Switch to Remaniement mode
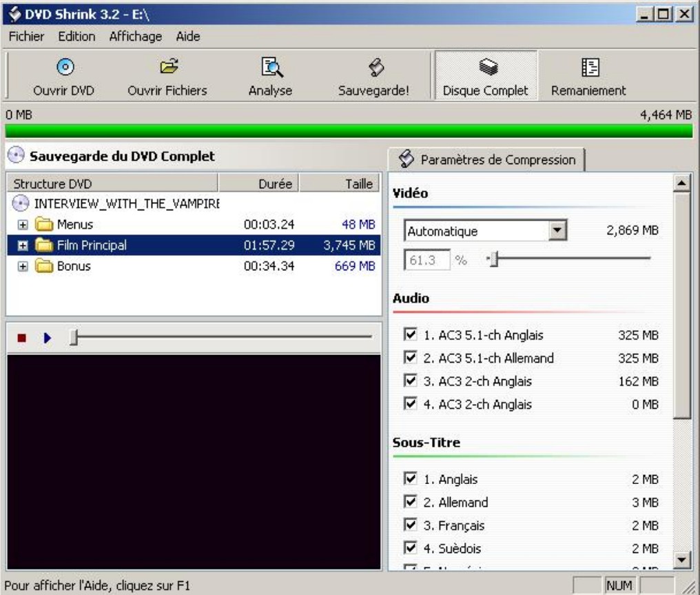The image size is (700, 595). (588, 75)
